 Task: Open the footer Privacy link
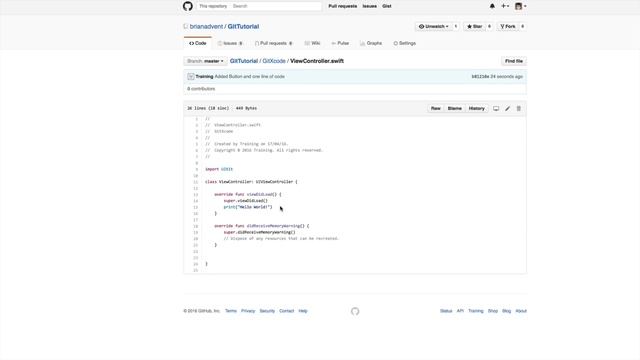click(x=248, y=311)
